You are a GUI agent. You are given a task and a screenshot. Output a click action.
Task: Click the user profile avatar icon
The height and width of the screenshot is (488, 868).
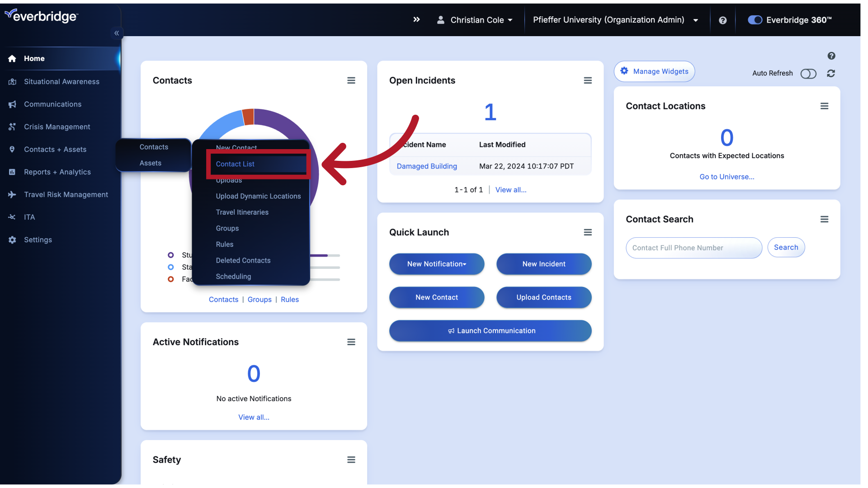tap(440, 20)
